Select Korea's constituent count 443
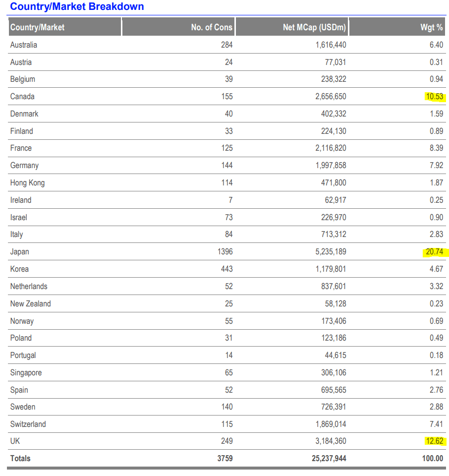This screenshot has width=449, height=476. click(227, 269)
